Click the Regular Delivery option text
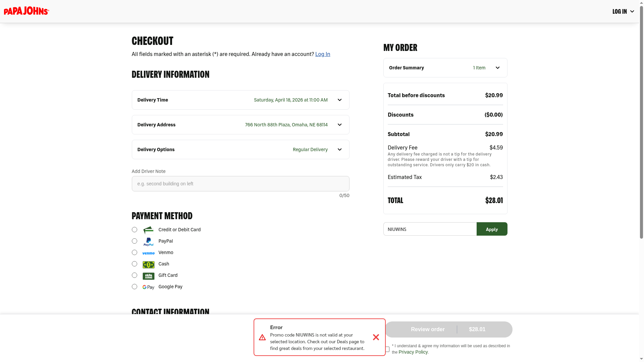The width and height of the screenshot is (644, 362). click(310, 149)
